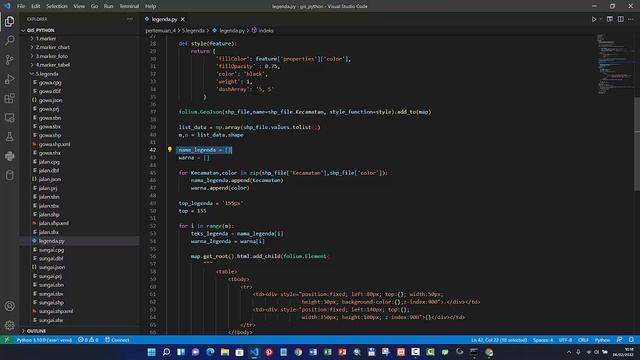This screenshot has height=360, width=640.
Task: Open the Remote Explorer view
Action: point(9,118)
